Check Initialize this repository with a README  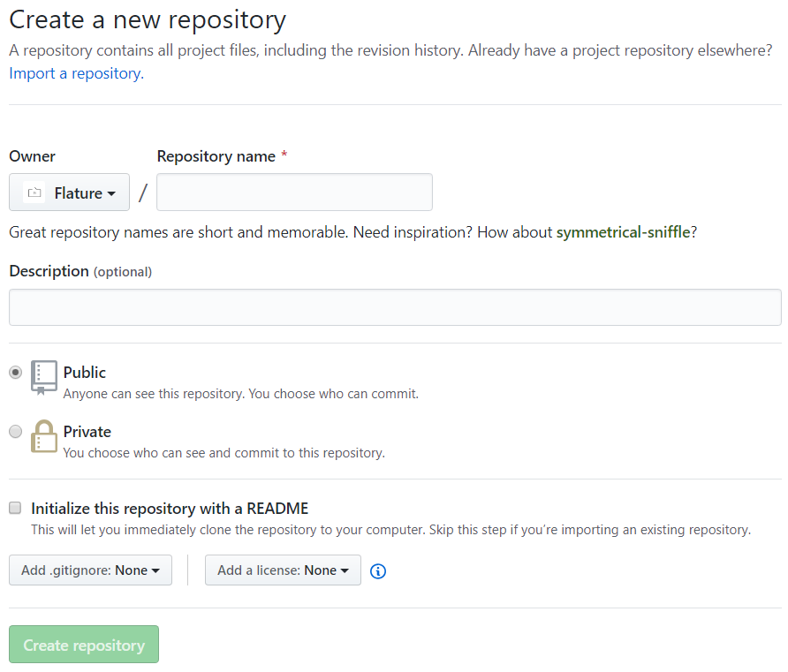tap(15, 508)
